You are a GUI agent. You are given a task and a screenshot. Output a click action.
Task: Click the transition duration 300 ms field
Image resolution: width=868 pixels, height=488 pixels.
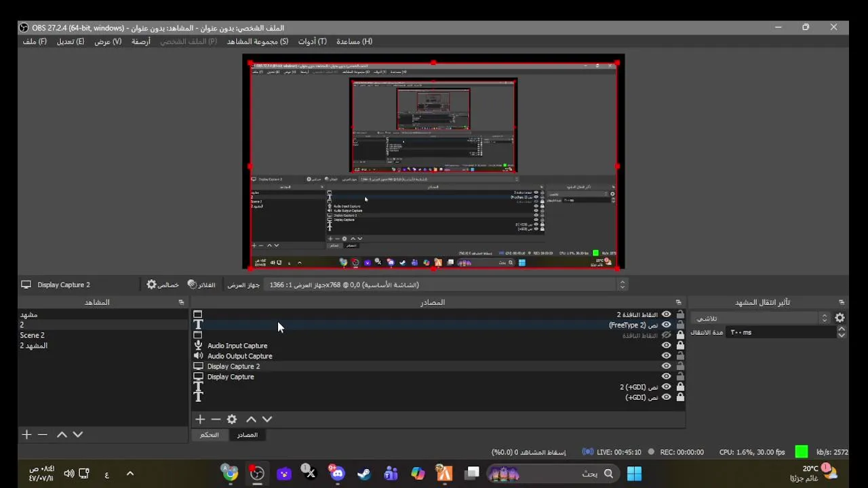781,332
